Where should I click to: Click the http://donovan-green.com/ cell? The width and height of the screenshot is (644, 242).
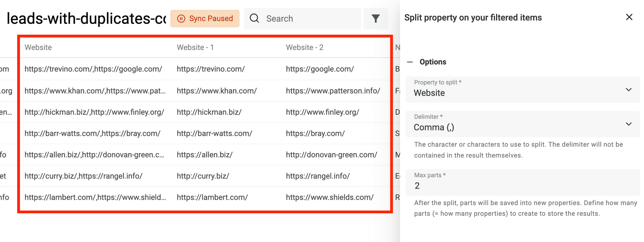click(x=331, y=155)
